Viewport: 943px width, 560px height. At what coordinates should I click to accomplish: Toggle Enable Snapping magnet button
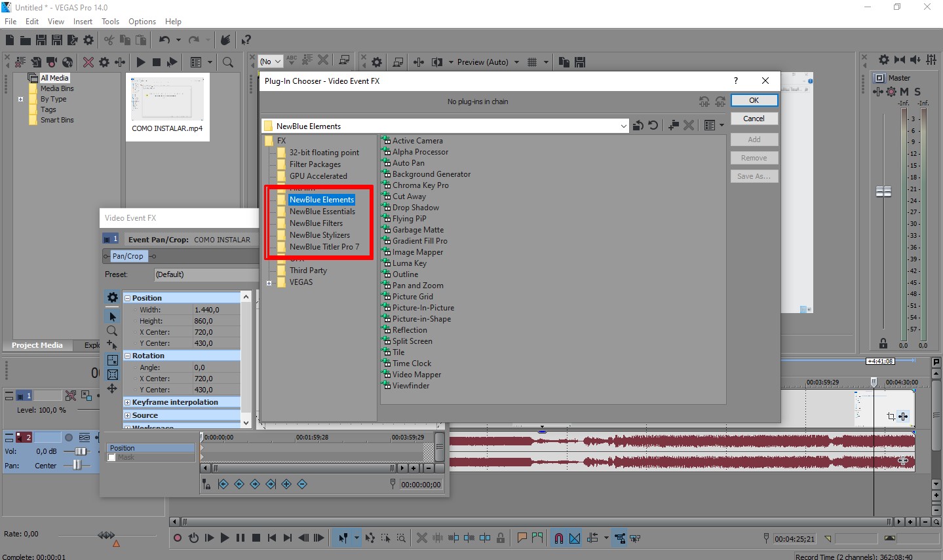click(x=558, y=538)
